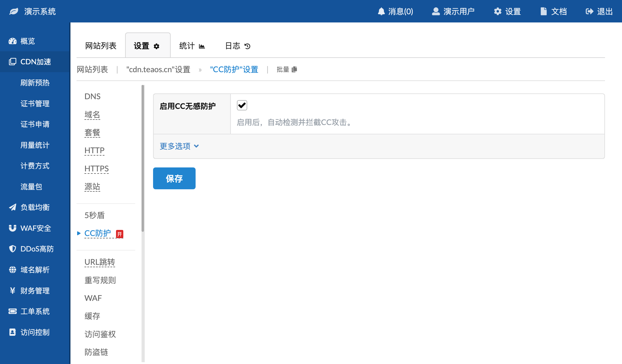Click the red CC protection on badge
The height and width of the screenshot is (364, 622).
pos(120,234)
